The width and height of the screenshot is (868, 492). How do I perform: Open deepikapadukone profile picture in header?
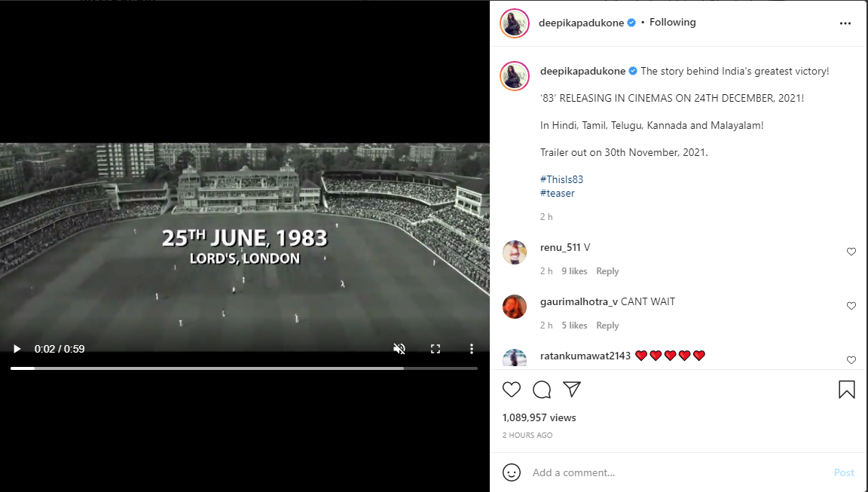[515, 23]
